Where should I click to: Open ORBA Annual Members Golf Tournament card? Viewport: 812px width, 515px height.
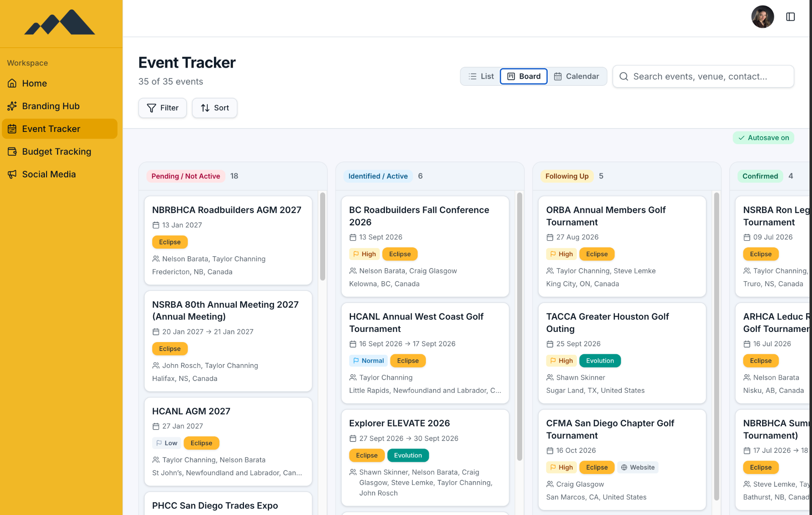622,247
